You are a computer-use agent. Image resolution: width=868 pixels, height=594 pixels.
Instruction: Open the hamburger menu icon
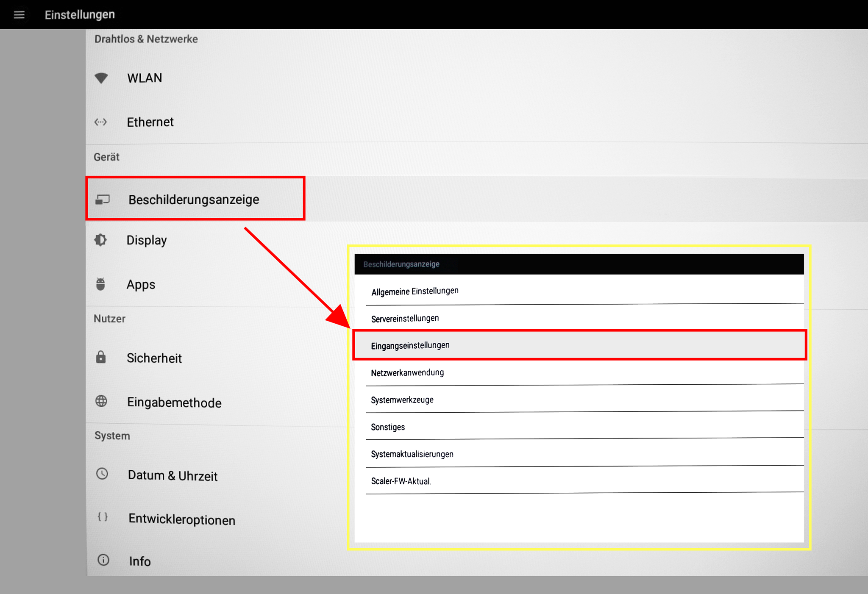pos(19,15)
